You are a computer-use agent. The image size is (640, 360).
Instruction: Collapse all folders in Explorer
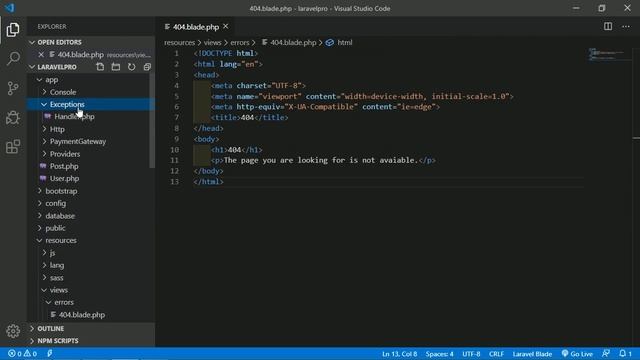click(x=147, y=67)
